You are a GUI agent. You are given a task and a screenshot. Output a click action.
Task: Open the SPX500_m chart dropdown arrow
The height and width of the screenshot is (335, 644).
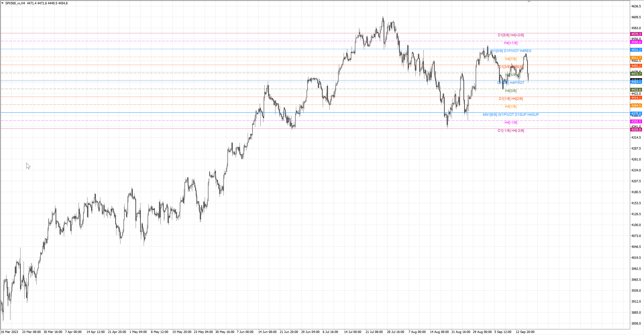[x=3, y=3]
